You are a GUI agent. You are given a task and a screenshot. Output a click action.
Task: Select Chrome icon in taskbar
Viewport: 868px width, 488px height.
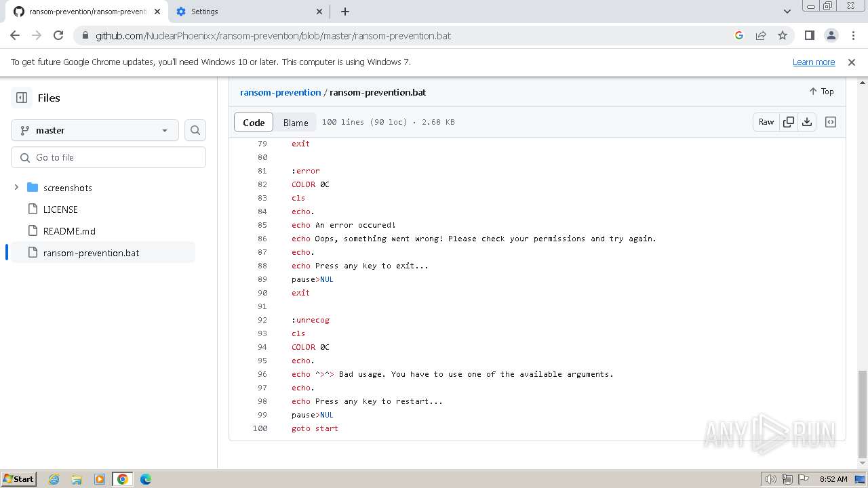click(x=123, y=479)
